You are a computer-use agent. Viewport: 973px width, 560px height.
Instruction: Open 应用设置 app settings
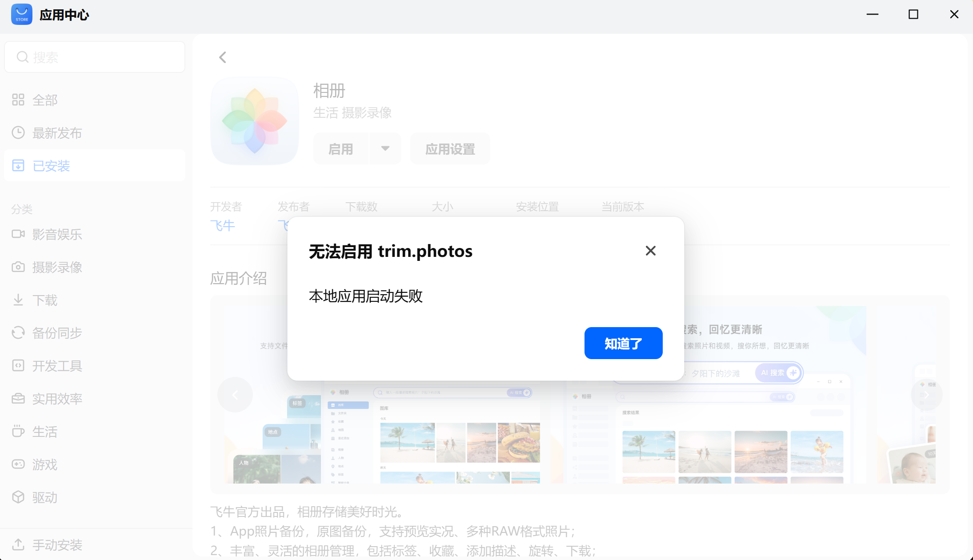coord(449,148)
